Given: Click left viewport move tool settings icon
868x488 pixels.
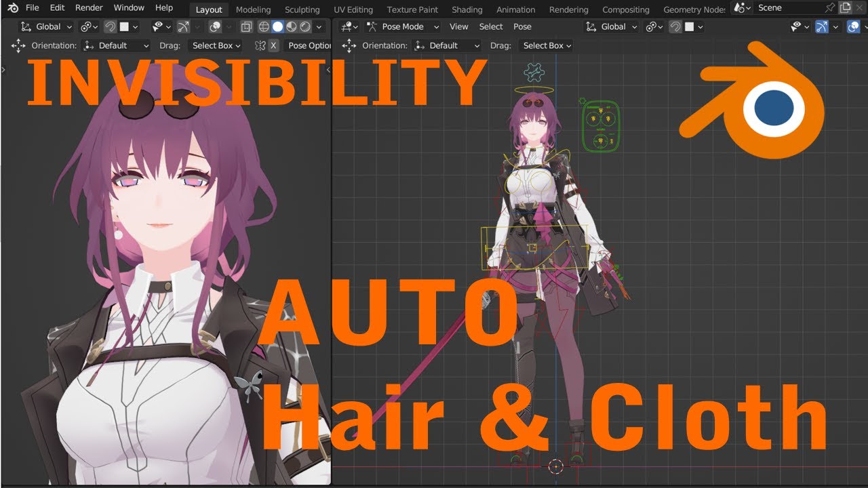Looking at the screenshot, I should 18,45.
